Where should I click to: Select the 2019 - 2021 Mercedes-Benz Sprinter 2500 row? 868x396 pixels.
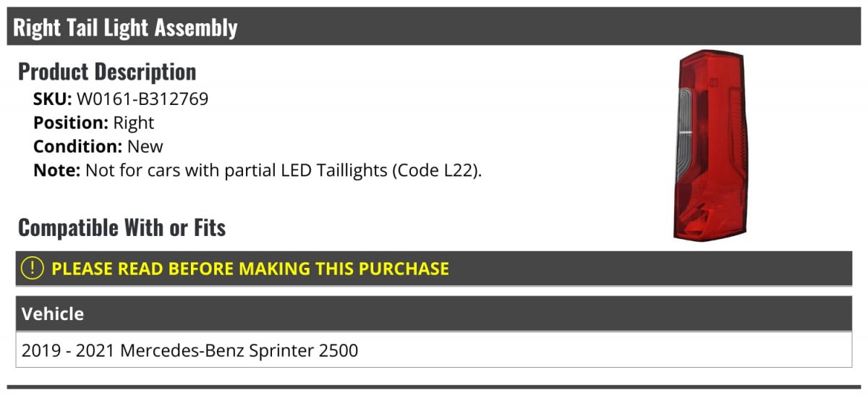pos(434,350)
